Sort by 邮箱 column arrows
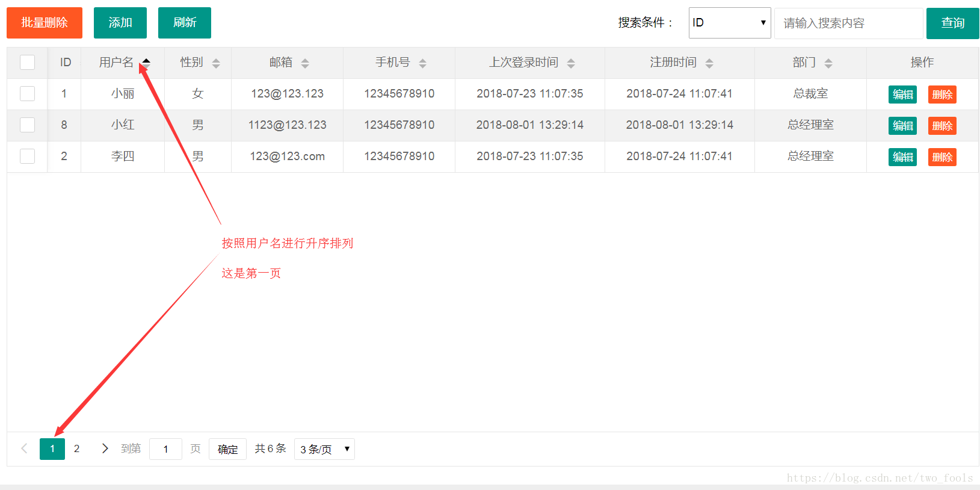980x490 pixels. coord(305,63)
